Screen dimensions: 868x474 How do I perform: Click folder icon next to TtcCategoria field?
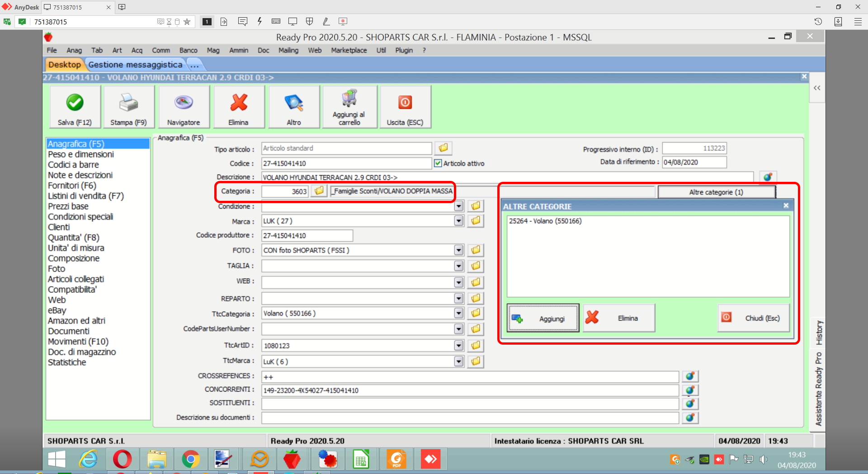coord(476,313)
